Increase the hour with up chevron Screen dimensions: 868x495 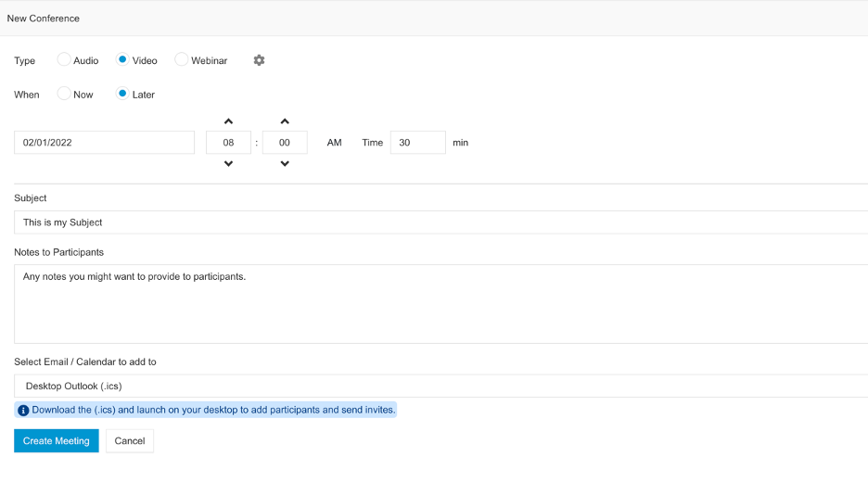pyautogui.click(x=228, y=121)
